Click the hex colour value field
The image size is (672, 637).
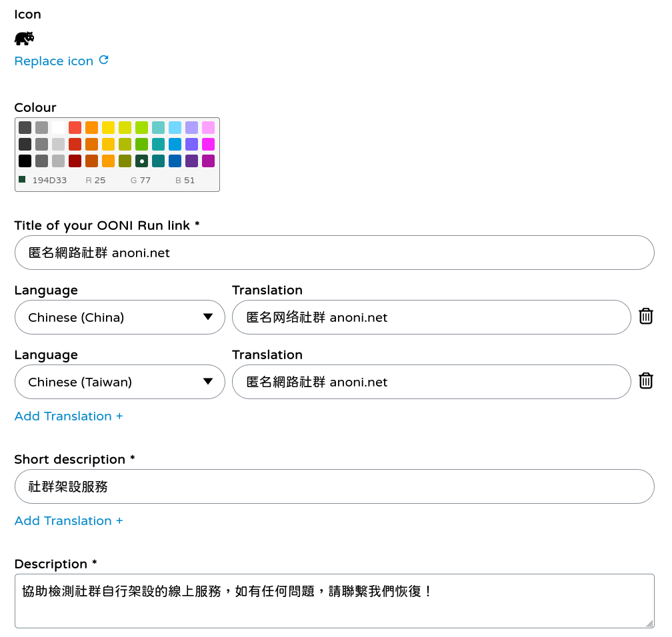coord(49,181)
